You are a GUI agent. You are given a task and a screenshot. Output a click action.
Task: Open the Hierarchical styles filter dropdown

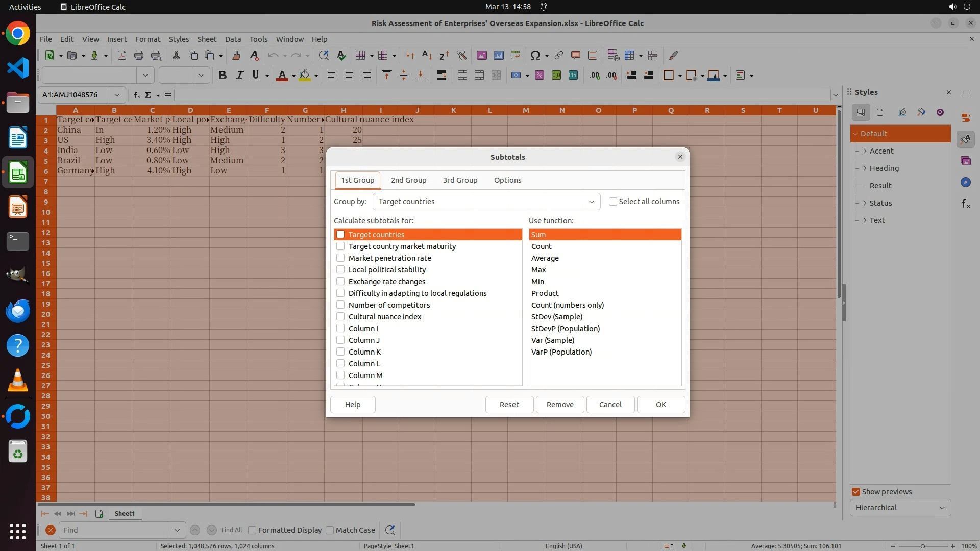(900, 508)
